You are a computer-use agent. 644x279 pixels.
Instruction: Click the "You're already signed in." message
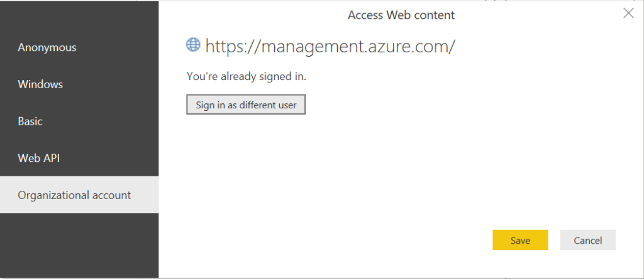(x=247, y=76)
